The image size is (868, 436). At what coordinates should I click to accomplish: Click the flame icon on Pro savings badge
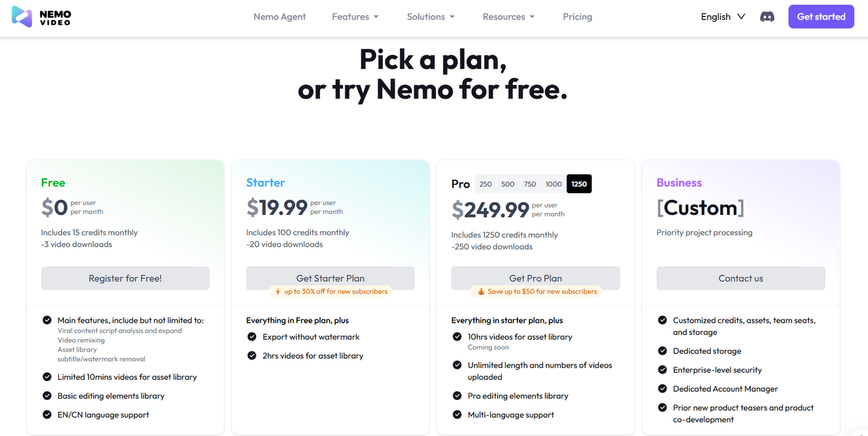tap(481, 292)
